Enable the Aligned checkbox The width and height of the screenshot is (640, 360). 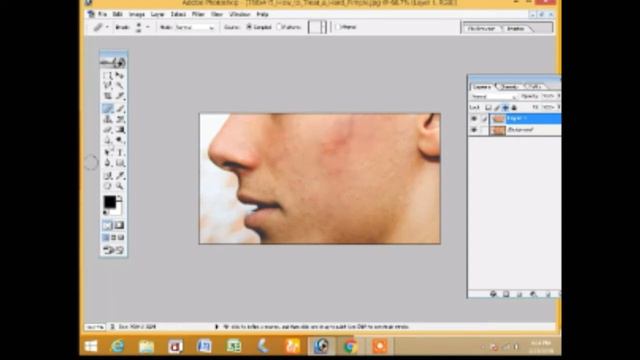point(338,27)
